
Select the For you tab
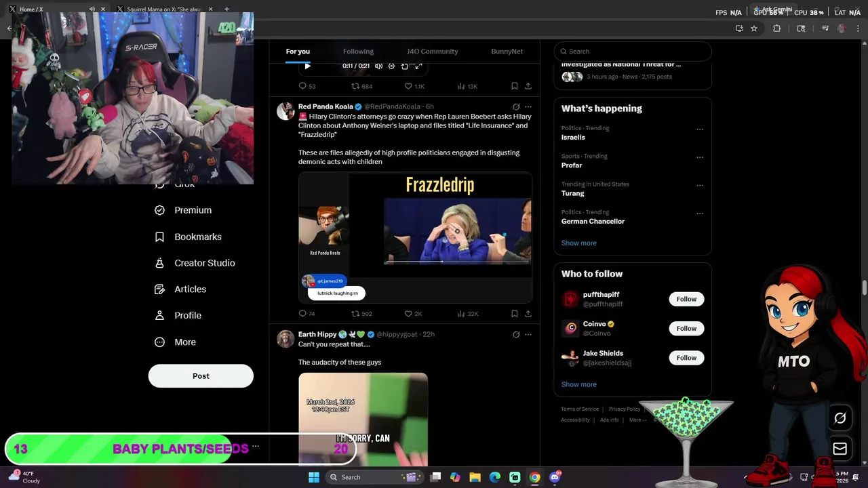pyautogui.click(x=298, y=52)
